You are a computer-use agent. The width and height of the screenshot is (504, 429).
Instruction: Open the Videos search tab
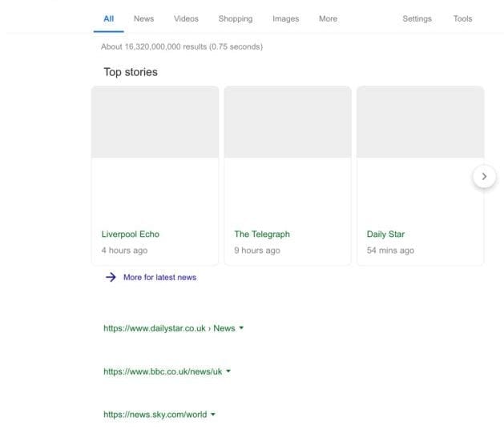tap(186, 18)
